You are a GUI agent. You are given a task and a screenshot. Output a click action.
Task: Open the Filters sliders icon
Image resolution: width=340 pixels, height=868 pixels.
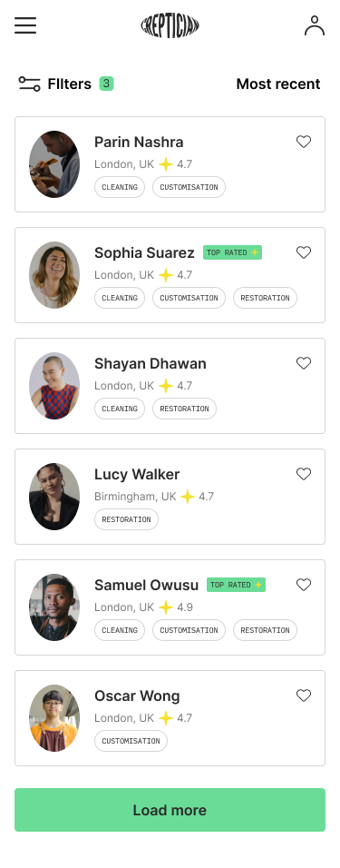[29, 84]
